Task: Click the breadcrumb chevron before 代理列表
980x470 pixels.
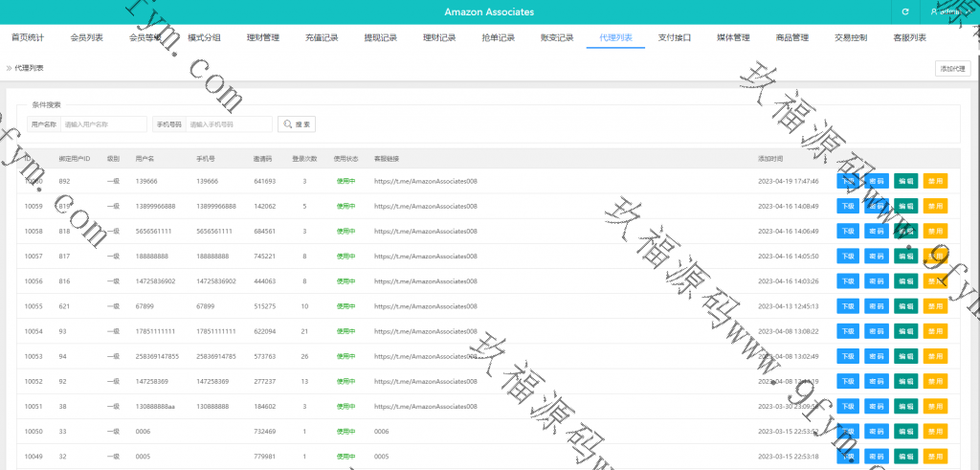Action: tap(10, 68)
